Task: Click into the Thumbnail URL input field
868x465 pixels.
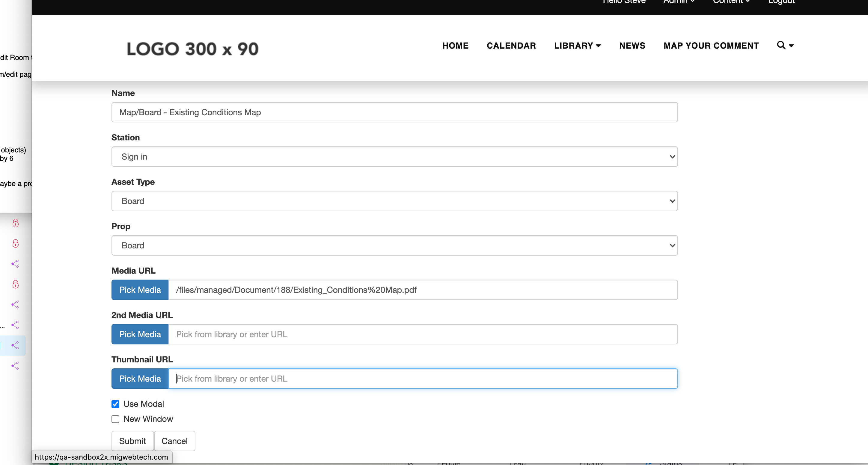Action: point(423,379)
